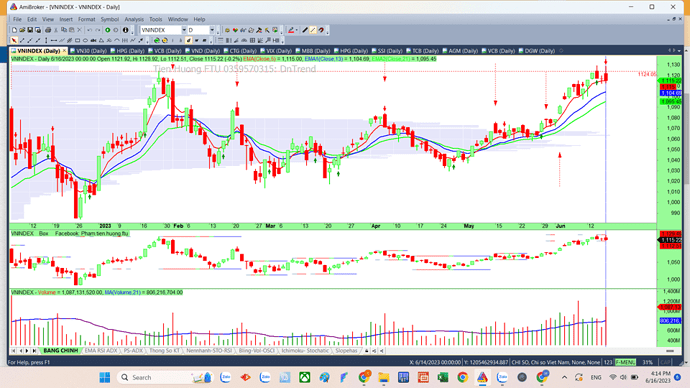The image size is (690, 388).
Task: Click the black pen icon in toolbar
Action: click(x=305, y=30)
